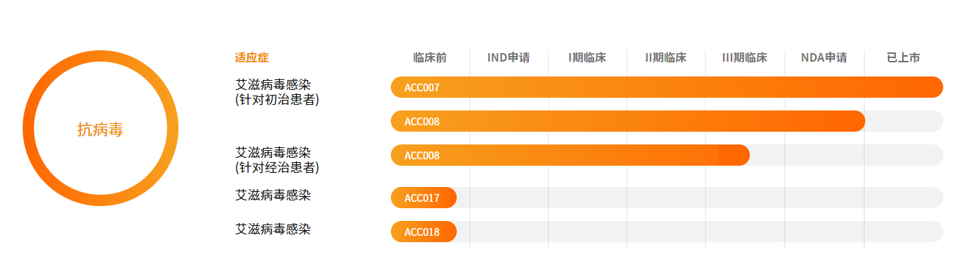Select the ACC018 progress bar

[x=423, y=232]
